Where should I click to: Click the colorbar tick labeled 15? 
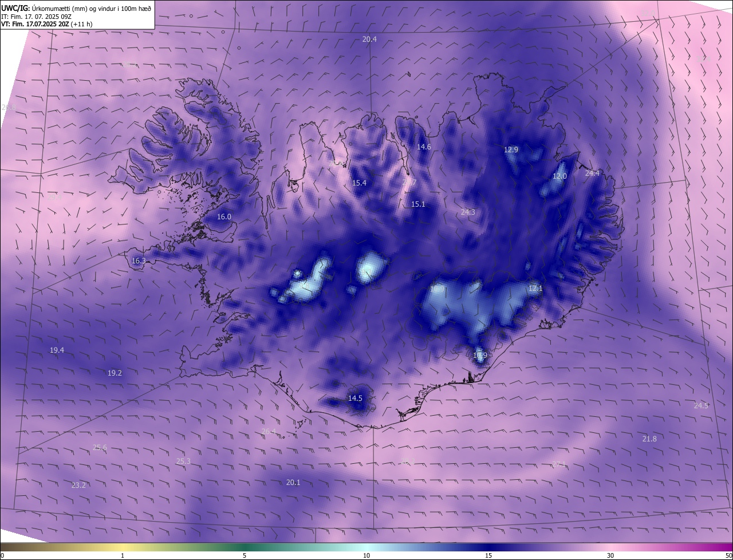488,555
